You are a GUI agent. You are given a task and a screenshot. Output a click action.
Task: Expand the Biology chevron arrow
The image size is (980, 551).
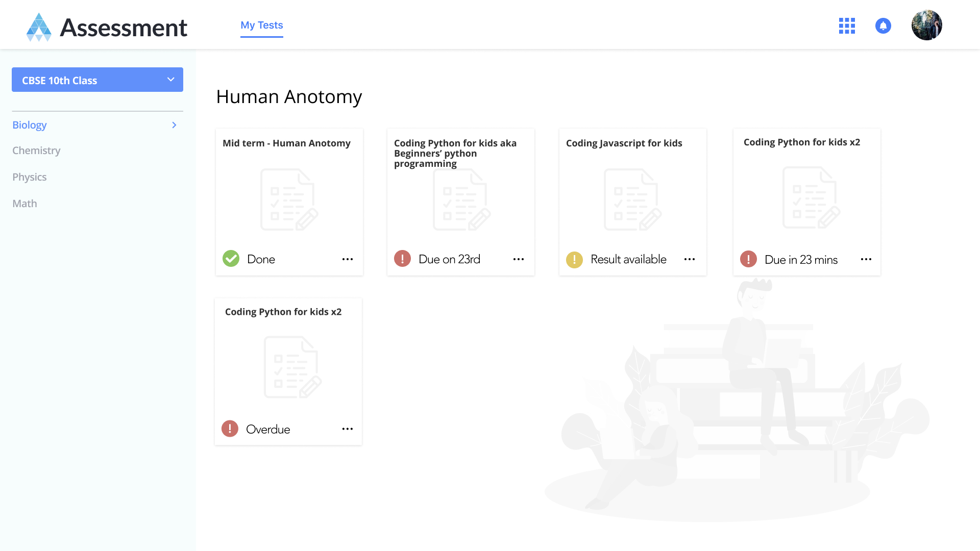[x=174, y=125]
